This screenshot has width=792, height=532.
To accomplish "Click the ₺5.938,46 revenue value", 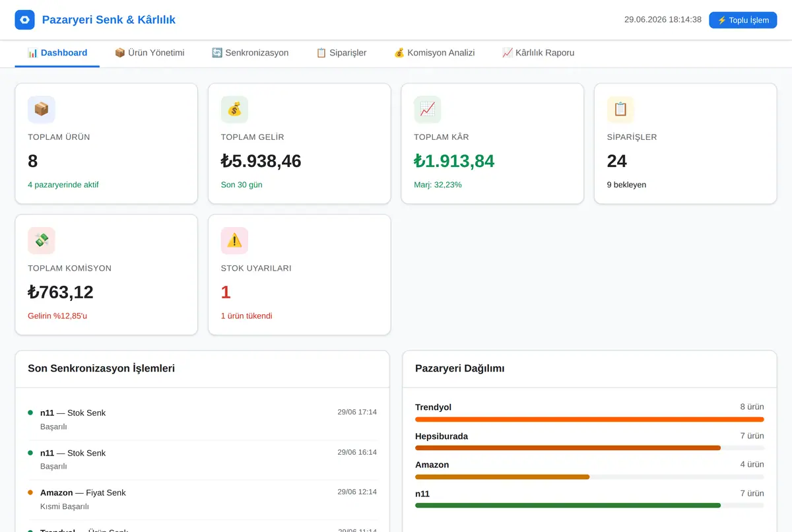I will (261, 161).
